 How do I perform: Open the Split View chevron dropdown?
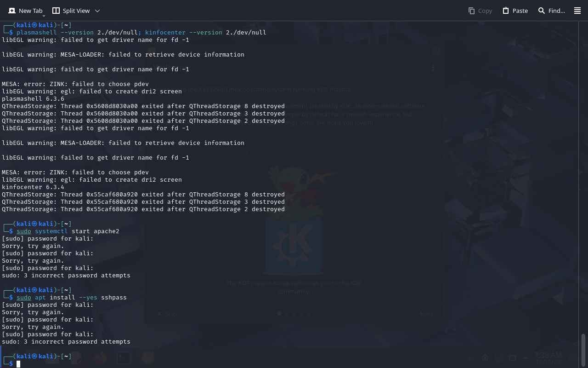point(97,11)
